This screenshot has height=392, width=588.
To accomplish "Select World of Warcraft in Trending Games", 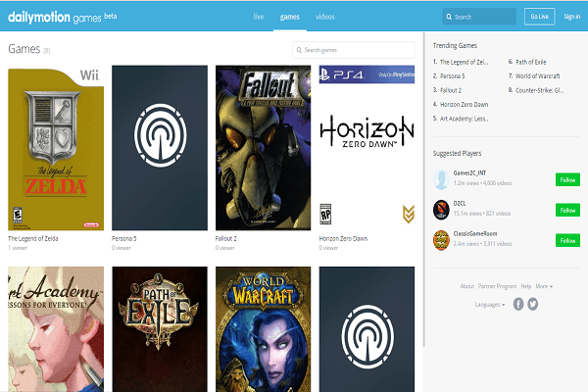I will (x=537, y=76).
